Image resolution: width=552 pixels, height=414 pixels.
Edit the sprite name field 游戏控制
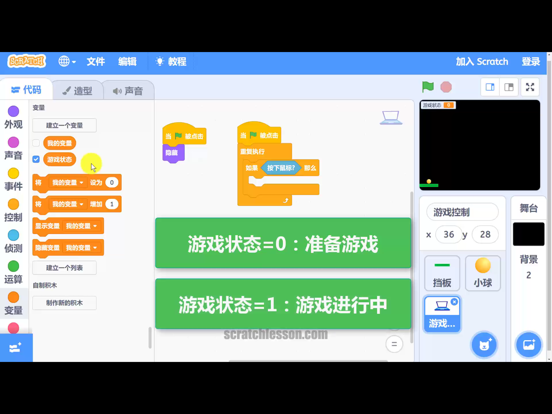[x=462, y=212]
